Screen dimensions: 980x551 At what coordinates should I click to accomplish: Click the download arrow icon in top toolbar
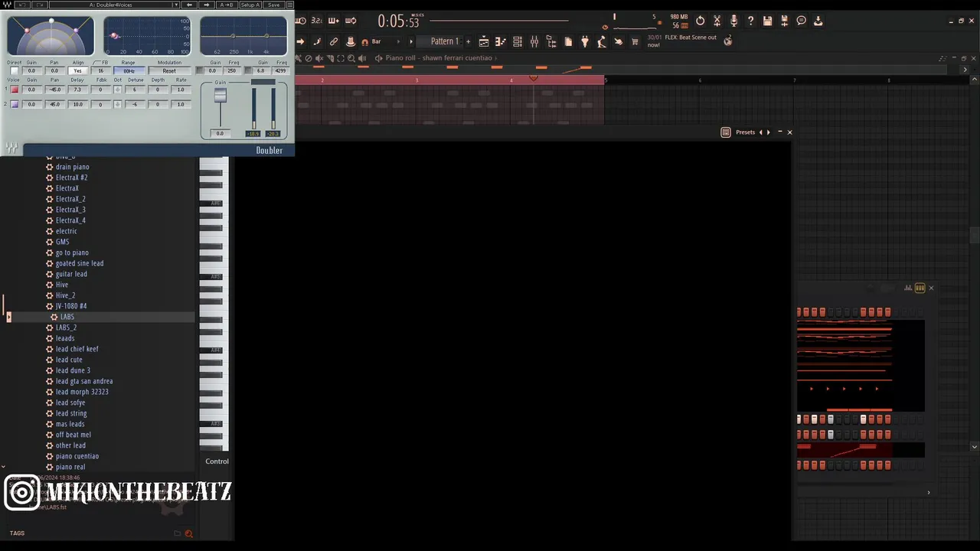(818, 21)
